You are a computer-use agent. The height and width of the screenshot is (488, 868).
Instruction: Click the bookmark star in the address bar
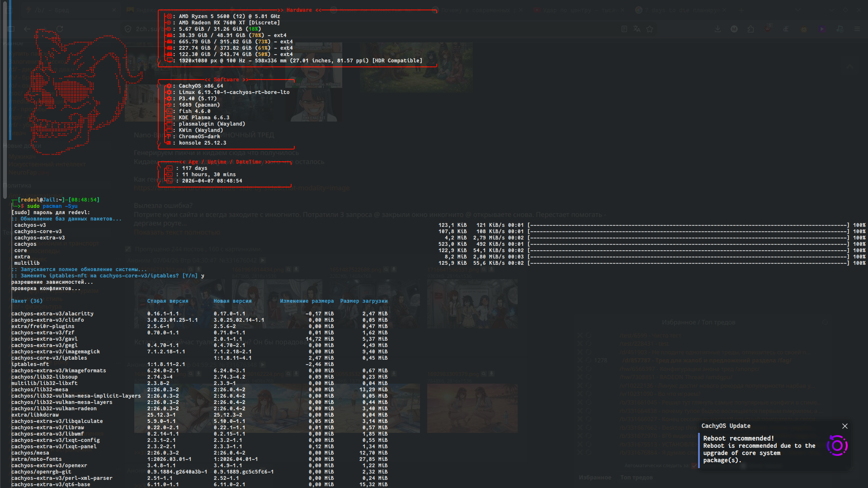pos(650,29)
